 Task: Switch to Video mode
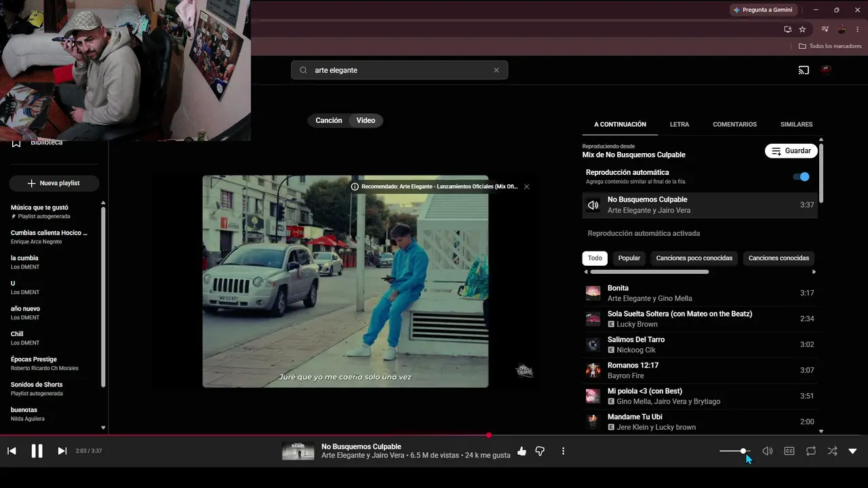366,120
